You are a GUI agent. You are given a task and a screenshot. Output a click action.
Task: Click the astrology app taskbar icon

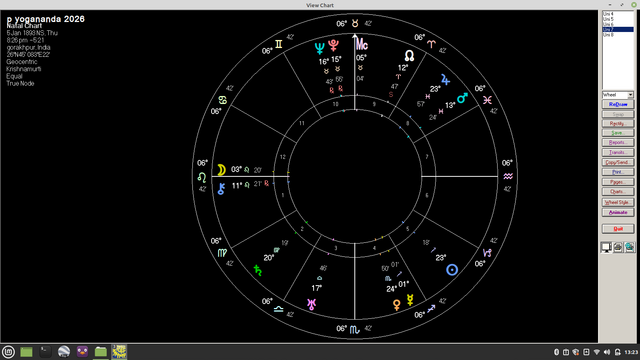click(x=119, y=351)
